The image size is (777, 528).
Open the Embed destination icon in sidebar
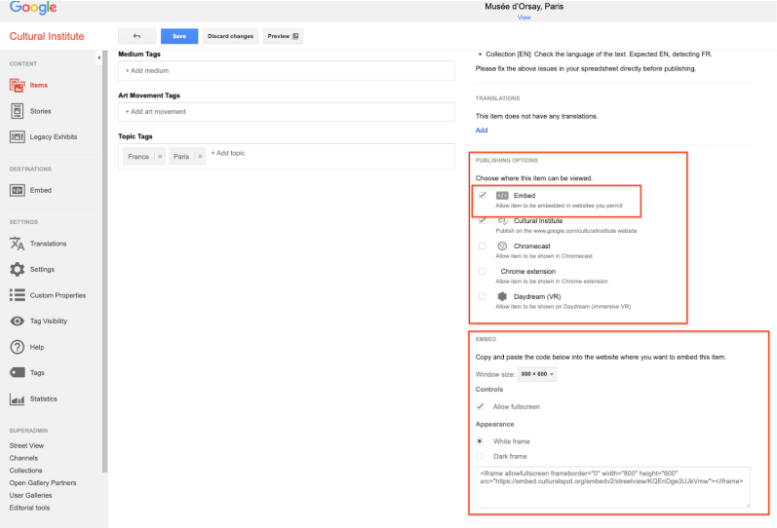17,190
